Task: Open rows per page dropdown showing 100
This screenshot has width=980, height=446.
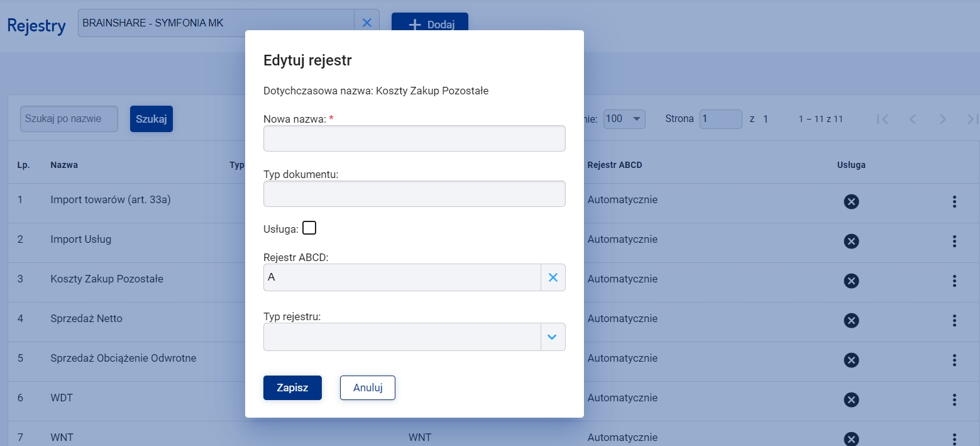Action: click(x=624, y=119)
